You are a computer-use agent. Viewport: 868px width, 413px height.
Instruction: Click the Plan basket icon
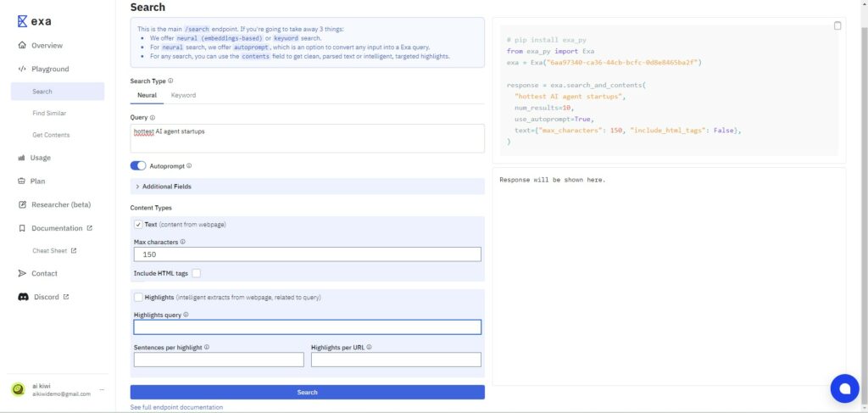pyautogui.click(x=22, y=181)
